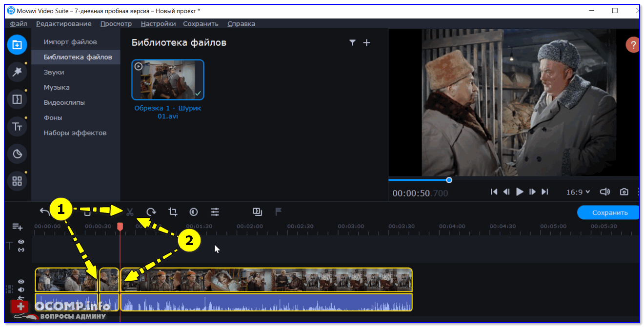
Task: Open the file library filter funnel
Action: click(x=352, y=43)
